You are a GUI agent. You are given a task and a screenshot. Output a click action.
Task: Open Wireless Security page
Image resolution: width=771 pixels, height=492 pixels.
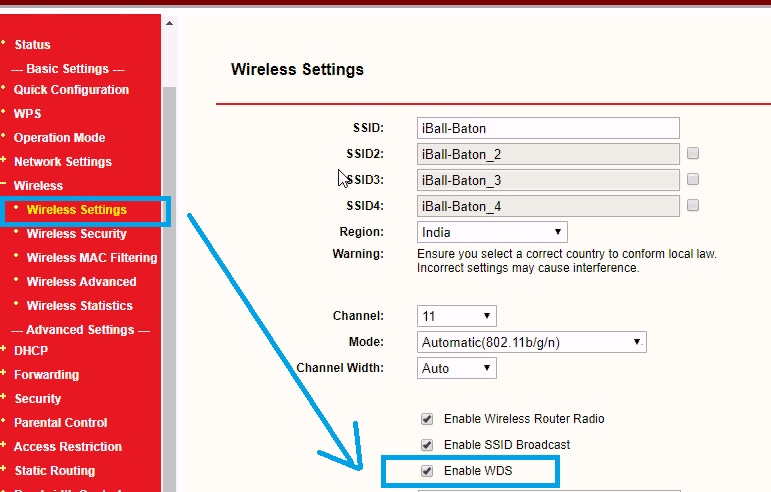77,234
